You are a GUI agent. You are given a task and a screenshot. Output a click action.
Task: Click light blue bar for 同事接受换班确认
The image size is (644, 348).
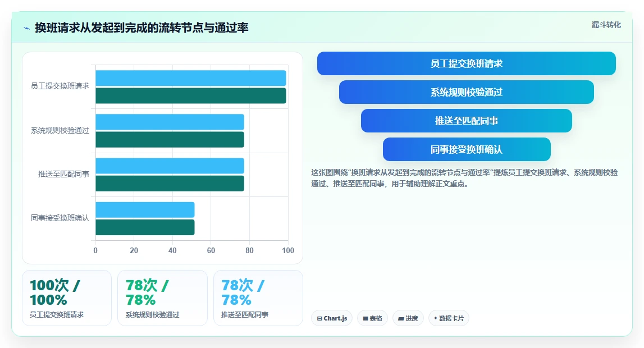coord(145,210)
